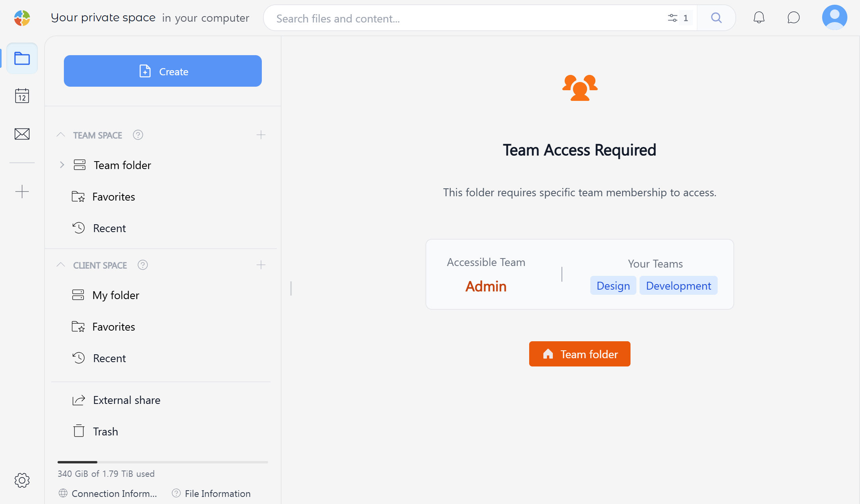Screen dimensions: 860x504
Task: Collapse the Team Space section
Action: pyautogui.click(x=60, y=135)
